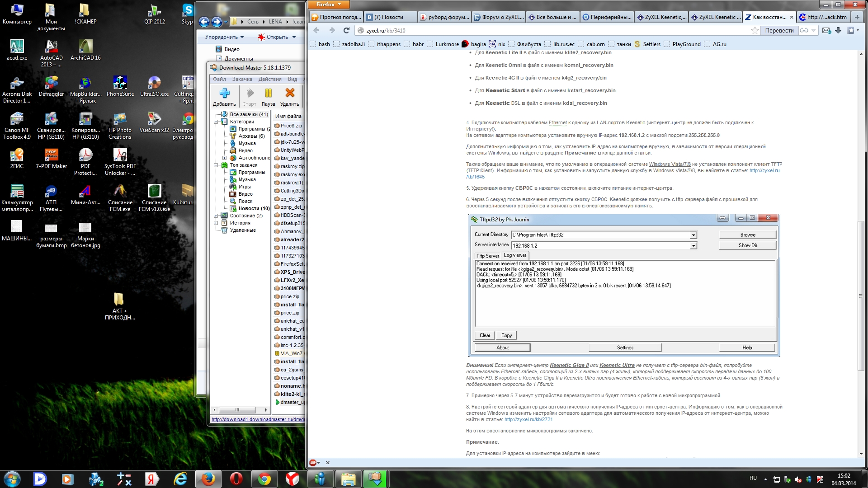The image size is (868, 488).
Task: Select Архивы (6) category in tree
Action: pos(251,136)
